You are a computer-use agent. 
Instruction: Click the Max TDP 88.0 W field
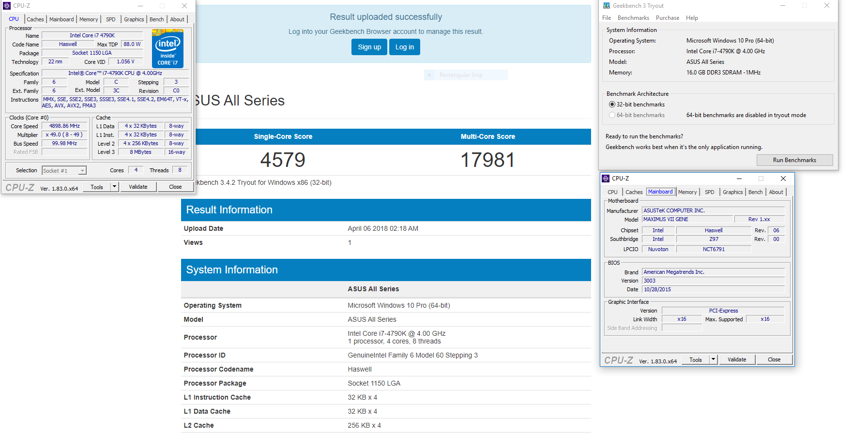132,44
